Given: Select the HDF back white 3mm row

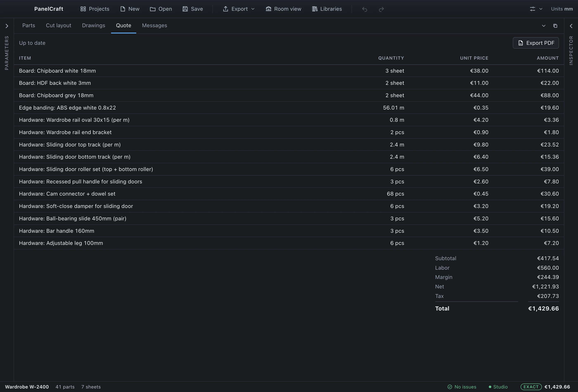Looking at the screenshot, I should click(289, 83).
